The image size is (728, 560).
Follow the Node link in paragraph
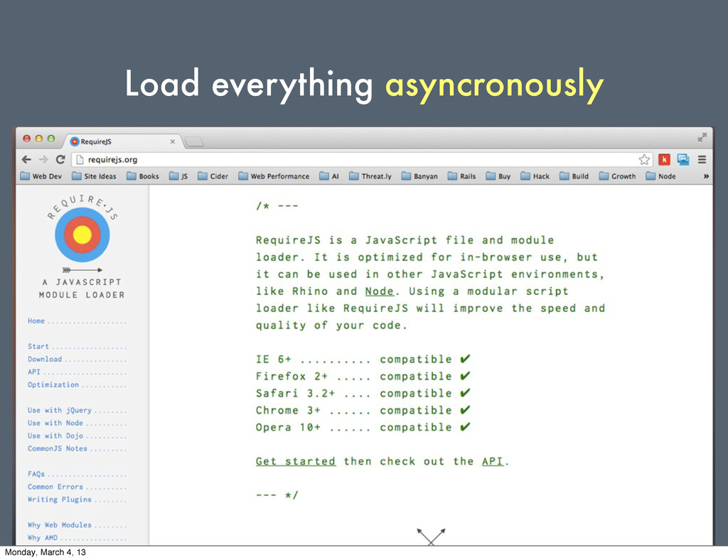click(380, 291)
